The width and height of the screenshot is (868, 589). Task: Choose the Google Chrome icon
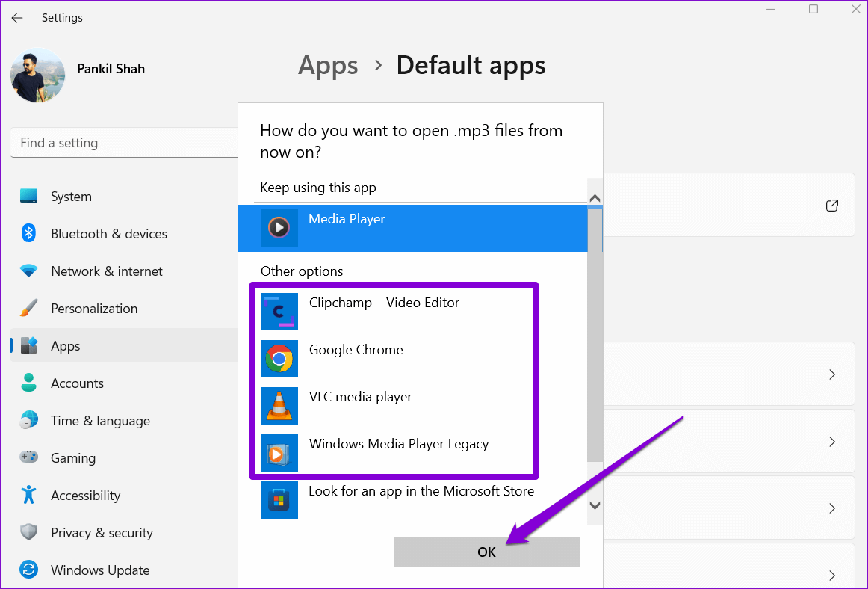[279, 359]
